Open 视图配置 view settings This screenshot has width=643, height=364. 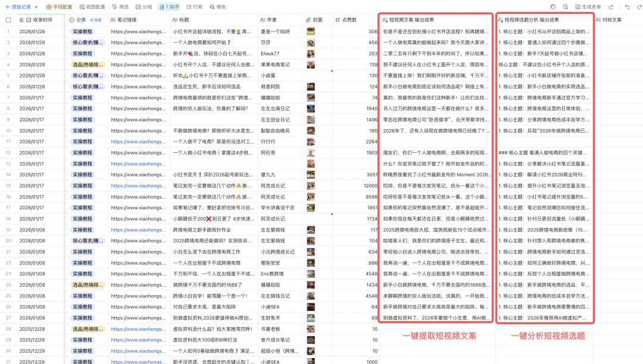[91, 7]
